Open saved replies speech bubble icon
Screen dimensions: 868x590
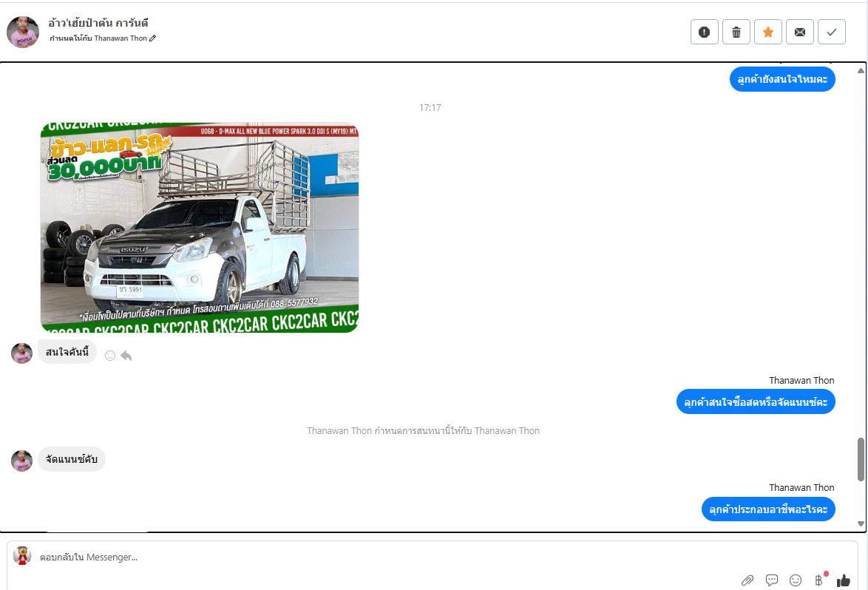772,580
